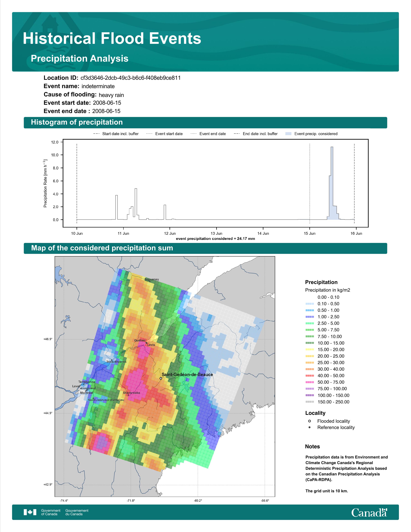Click the Map of the considered precipitation sum header
Viewport: 411px width, 532px height.
point(102,248)
